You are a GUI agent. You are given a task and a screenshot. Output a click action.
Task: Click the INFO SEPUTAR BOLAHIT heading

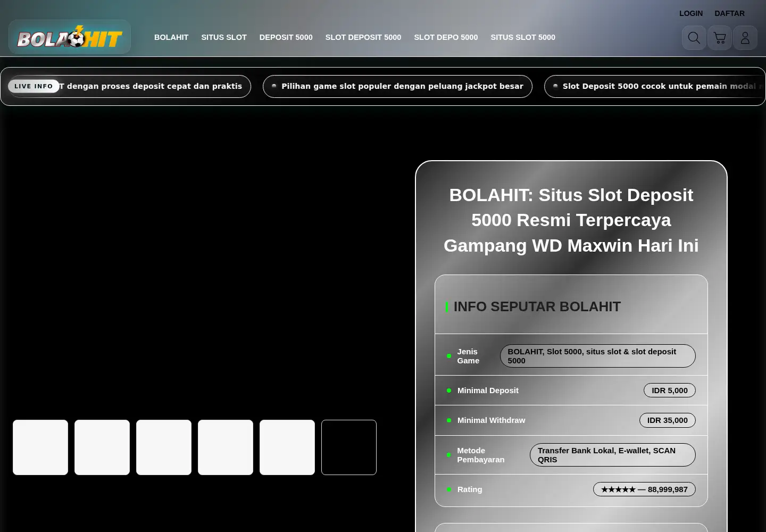click(537, 306)
